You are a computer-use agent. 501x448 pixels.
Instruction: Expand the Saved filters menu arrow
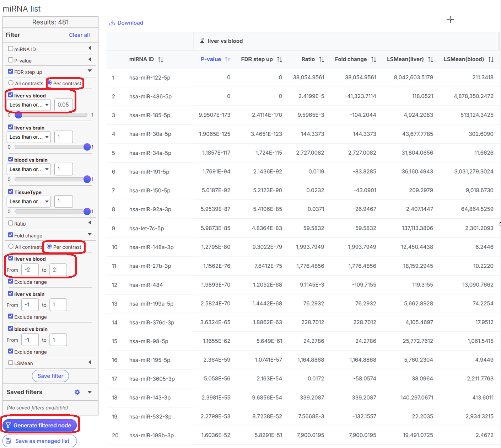[90, 392]
